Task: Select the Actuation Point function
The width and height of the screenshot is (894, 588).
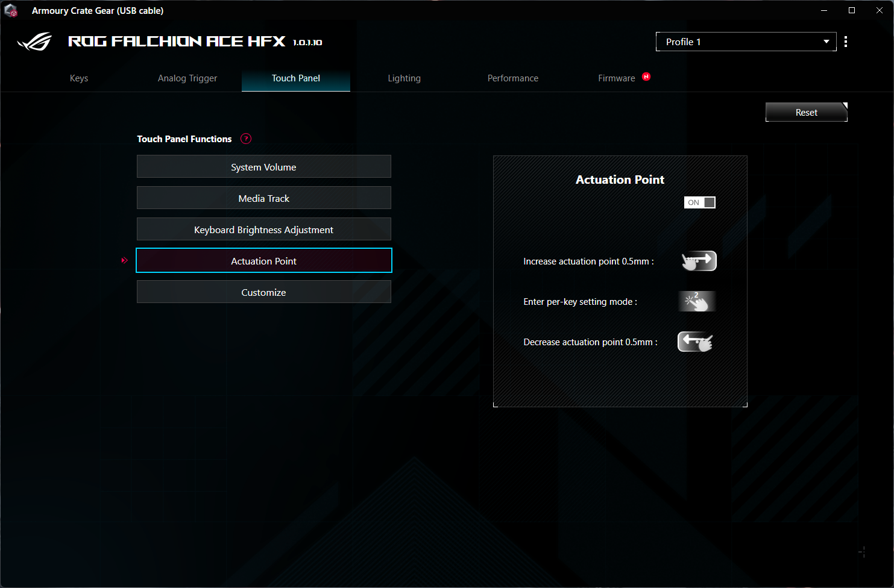Action: tap(264, 261)
